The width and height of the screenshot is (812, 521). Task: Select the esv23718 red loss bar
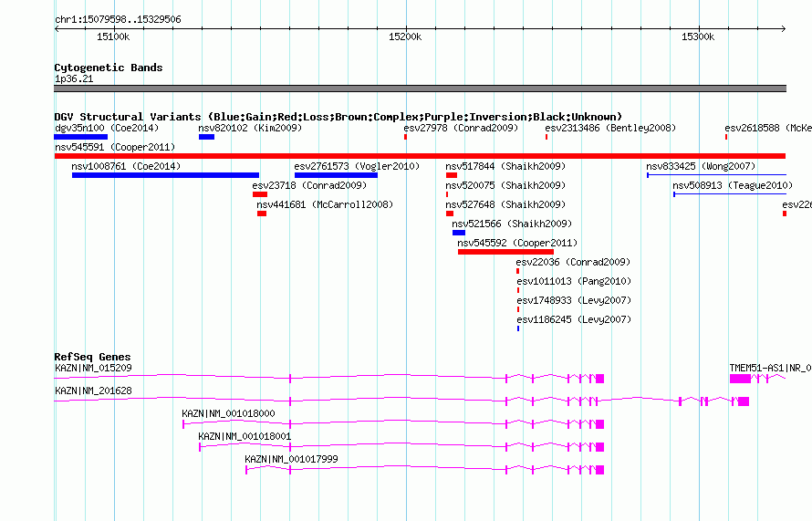[260, 194]
